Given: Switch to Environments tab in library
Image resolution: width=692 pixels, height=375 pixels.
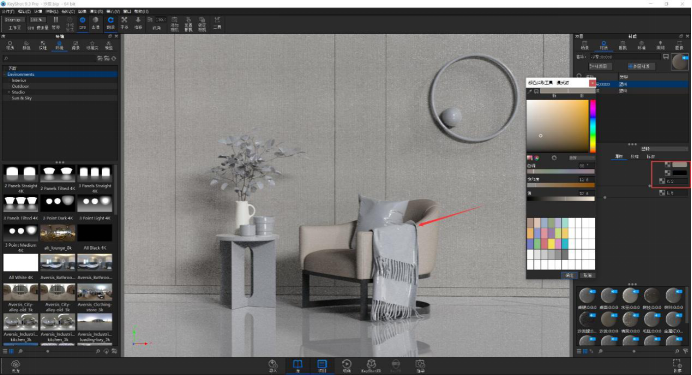Looking at the screenshot, I should [x=59, y=45].
